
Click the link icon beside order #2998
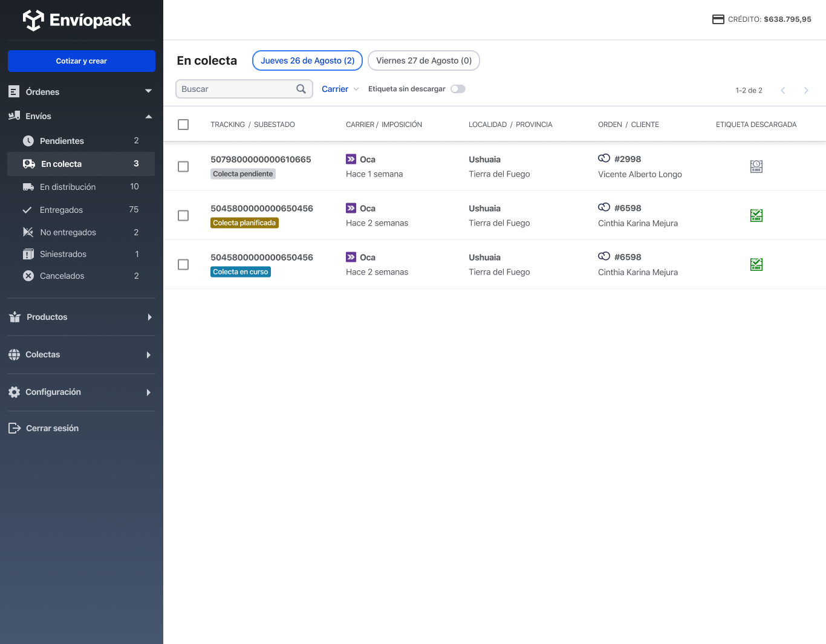(x=604, y=158)
